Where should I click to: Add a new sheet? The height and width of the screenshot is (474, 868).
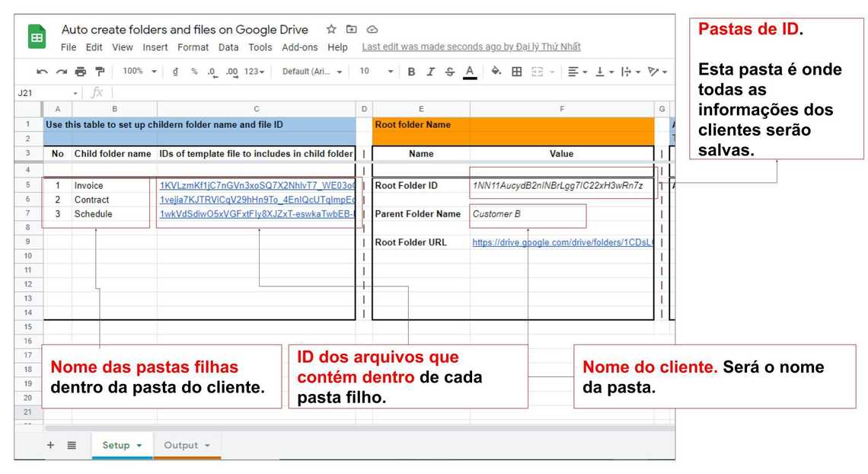click(x=50, y=445)
